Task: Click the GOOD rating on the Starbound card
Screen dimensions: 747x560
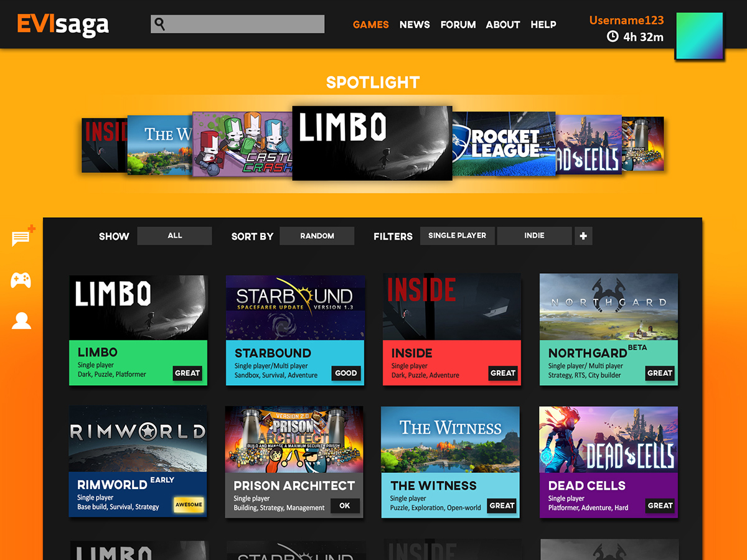Action: pos(346,373)
